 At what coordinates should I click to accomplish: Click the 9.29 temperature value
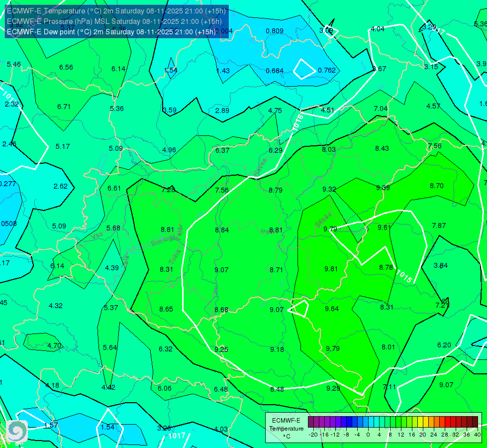(333, 388)
